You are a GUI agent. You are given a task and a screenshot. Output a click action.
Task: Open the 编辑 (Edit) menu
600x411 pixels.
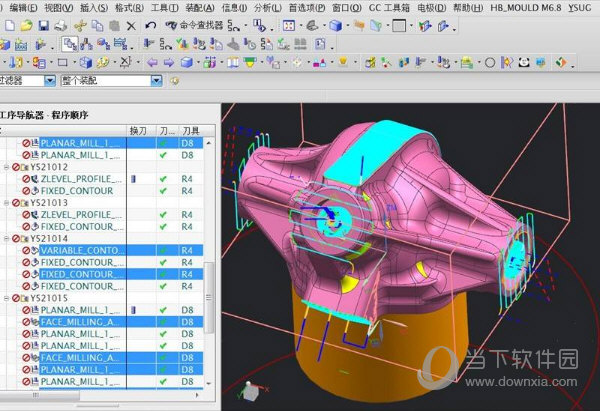point(23,8)
